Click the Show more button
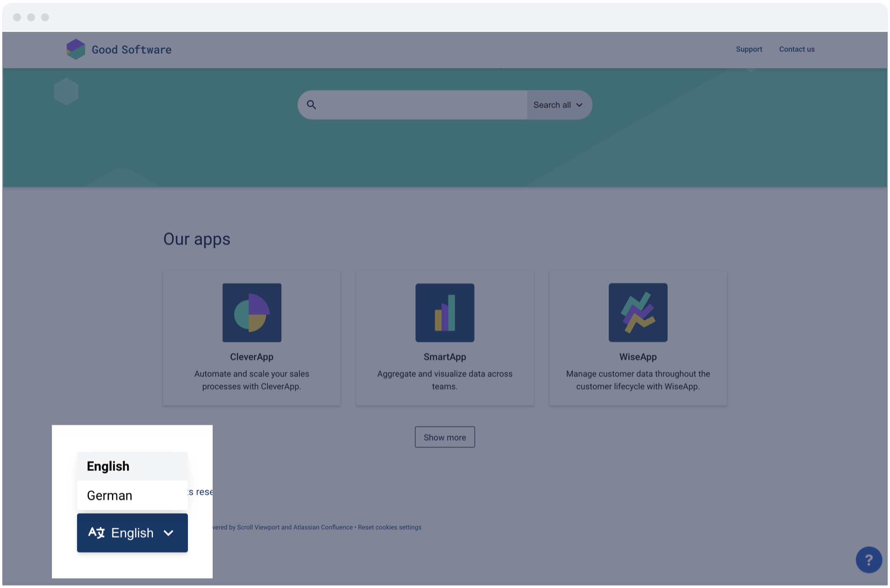The width and height of the screenshot is (890, 588). coord(445,436)
